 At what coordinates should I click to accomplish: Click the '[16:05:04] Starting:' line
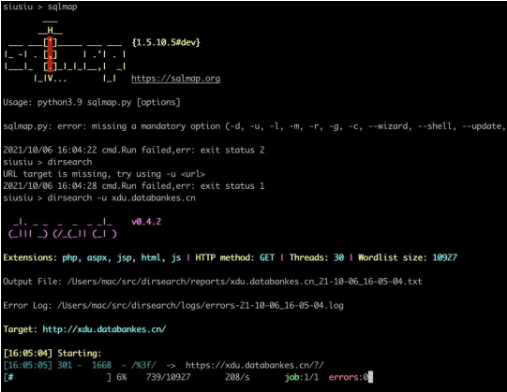(x=52, y=353)
